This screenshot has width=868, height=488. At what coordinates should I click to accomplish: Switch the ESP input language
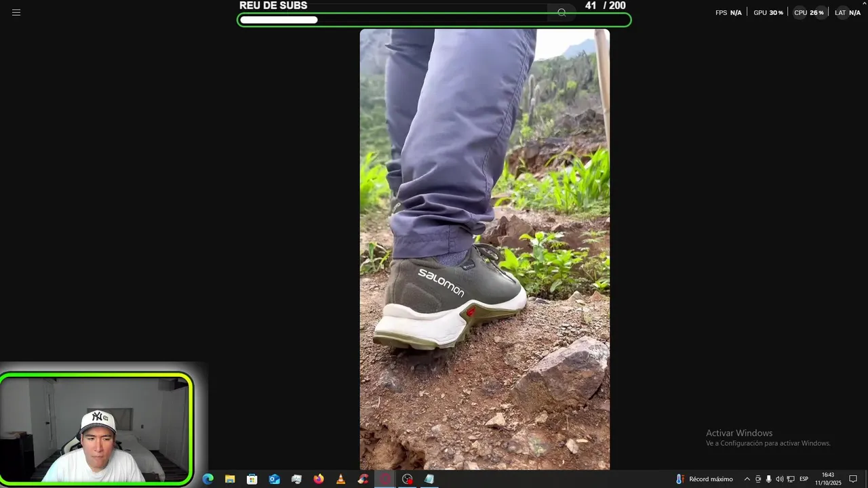(x=804, y=479)
